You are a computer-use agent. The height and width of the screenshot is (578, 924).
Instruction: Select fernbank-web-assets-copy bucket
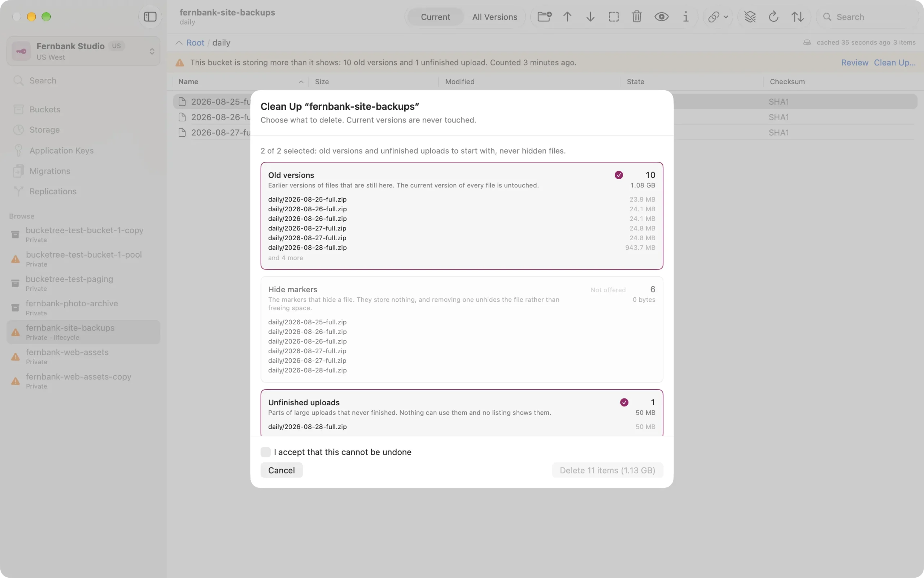pyautogui.click(x=83, y=381)
